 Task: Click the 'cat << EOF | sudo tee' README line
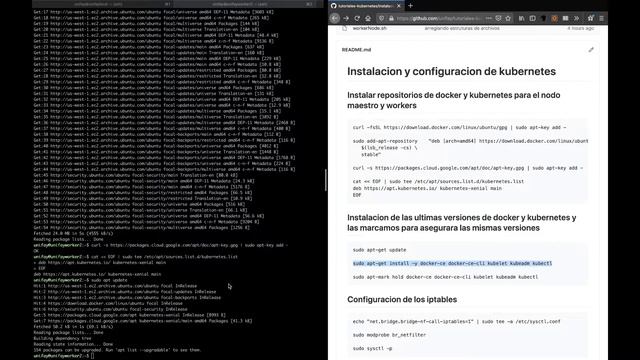[438, 181]
